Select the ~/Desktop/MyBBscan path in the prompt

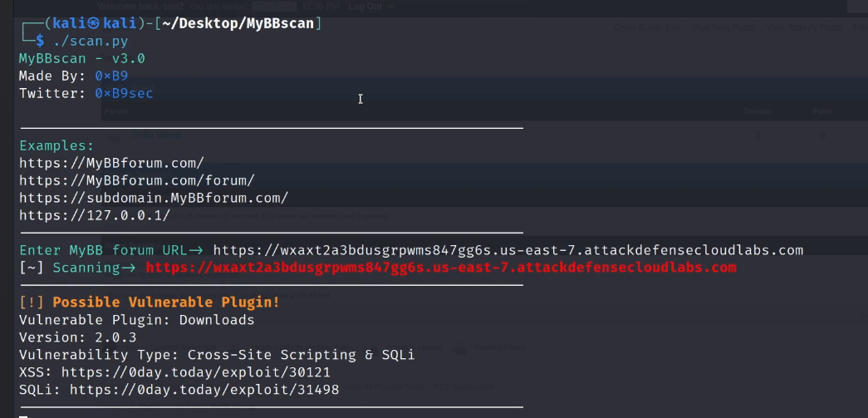(x=238, y=24)
